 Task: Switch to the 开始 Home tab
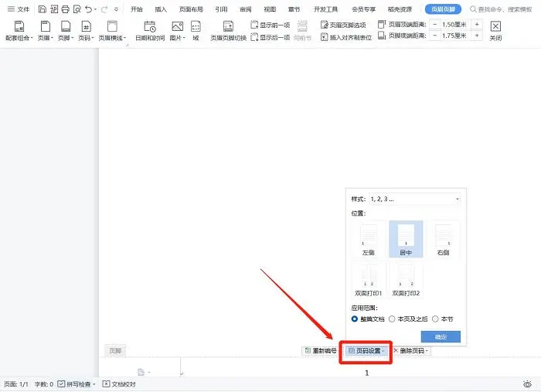click(137, 9)
